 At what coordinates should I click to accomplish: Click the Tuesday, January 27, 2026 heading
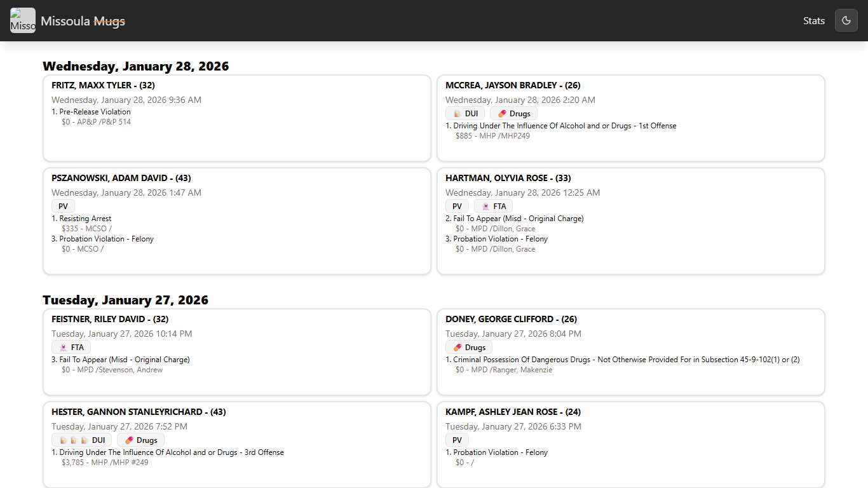[x=125, y=300]
